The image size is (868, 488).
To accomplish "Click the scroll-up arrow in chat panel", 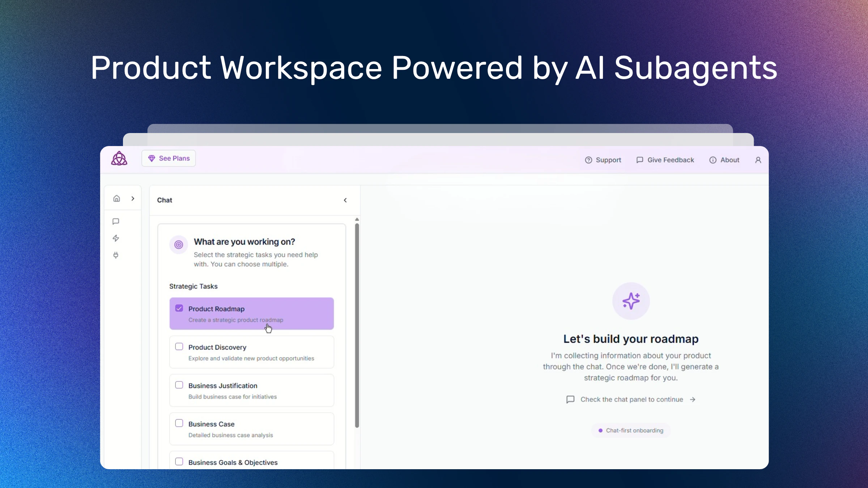I will click(x=357, y=219).
